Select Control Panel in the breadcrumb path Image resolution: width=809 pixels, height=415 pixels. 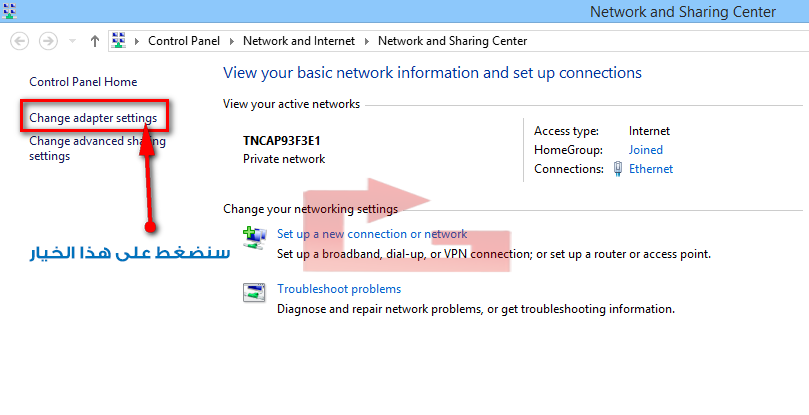pyautogui.click(x=185, y=41)
